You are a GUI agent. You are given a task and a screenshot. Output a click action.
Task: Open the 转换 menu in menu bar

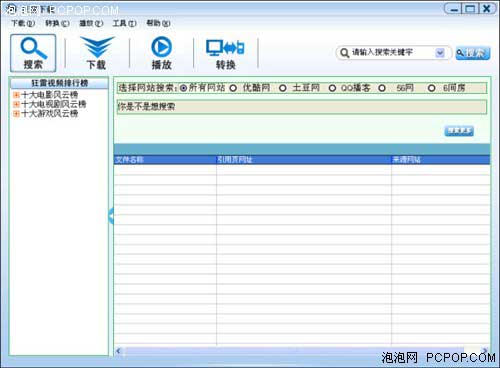[x=57, y=23]
